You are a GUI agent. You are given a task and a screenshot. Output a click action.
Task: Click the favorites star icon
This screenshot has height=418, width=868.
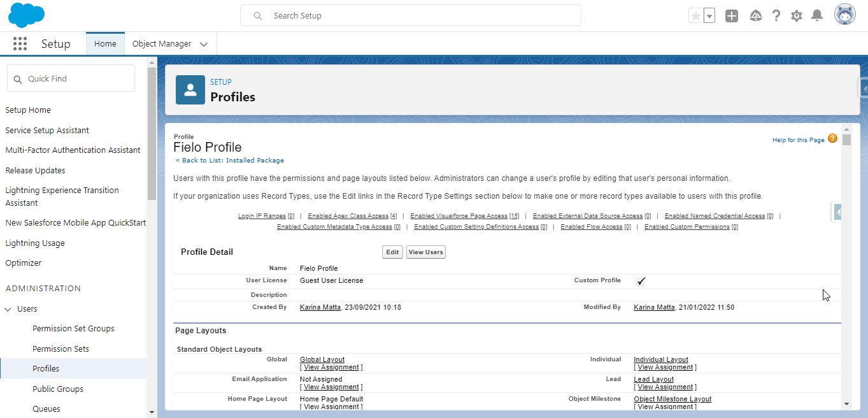pos(696,16)
